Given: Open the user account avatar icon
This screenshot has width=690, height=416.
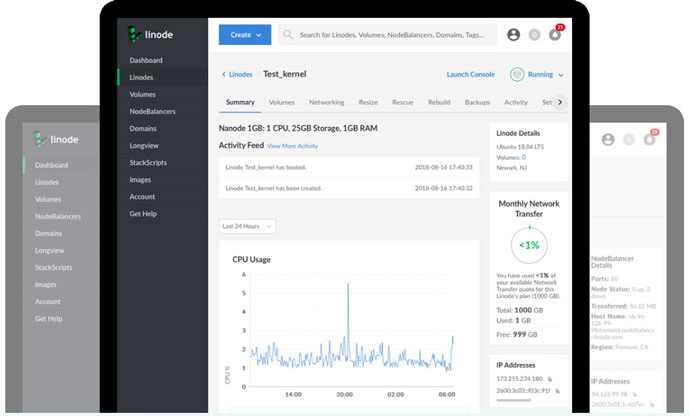Looking at the screenshot, I should (514, 35).
